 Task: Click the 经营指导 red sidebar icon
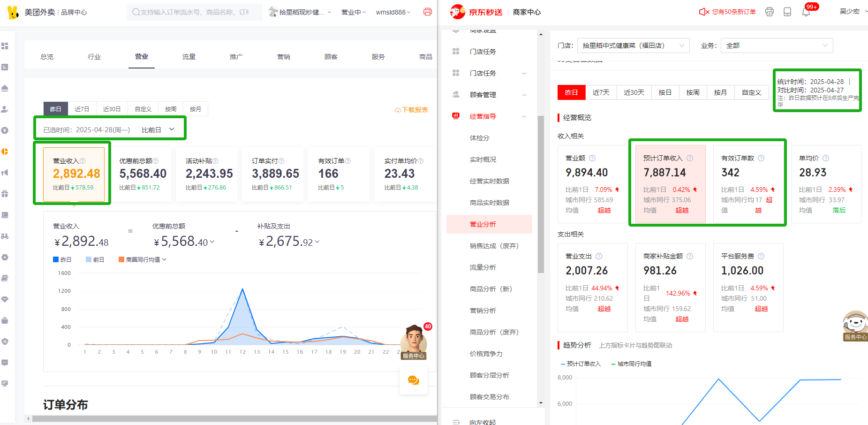[x=456, y=116]
